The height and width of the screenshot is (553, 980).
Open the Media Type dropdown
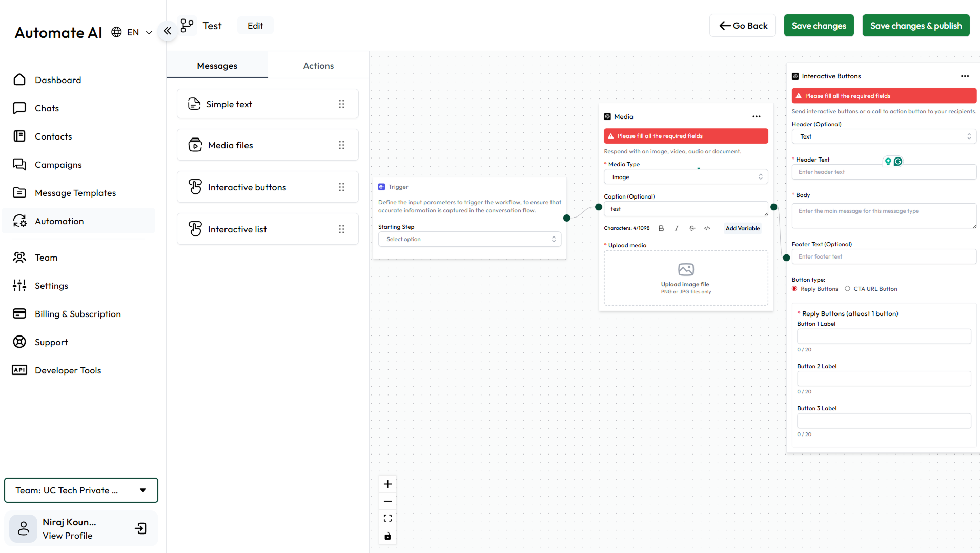click(x=686, y=177)
